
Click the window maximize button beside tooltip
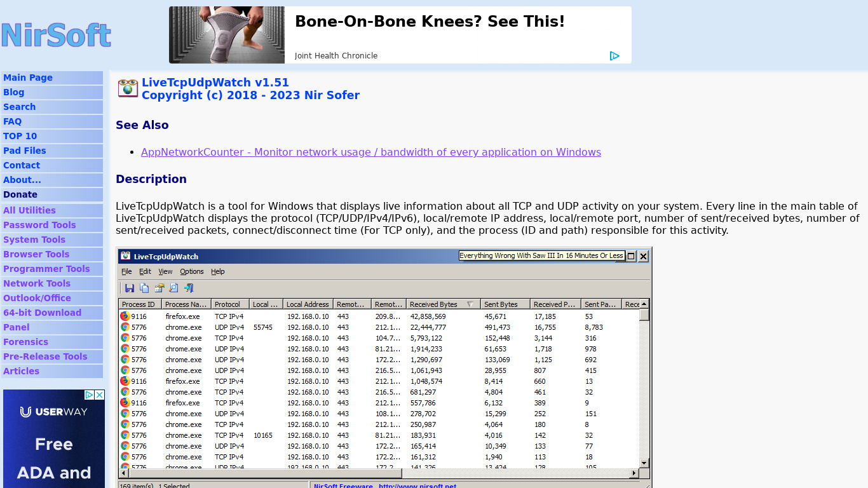[631, 256]
